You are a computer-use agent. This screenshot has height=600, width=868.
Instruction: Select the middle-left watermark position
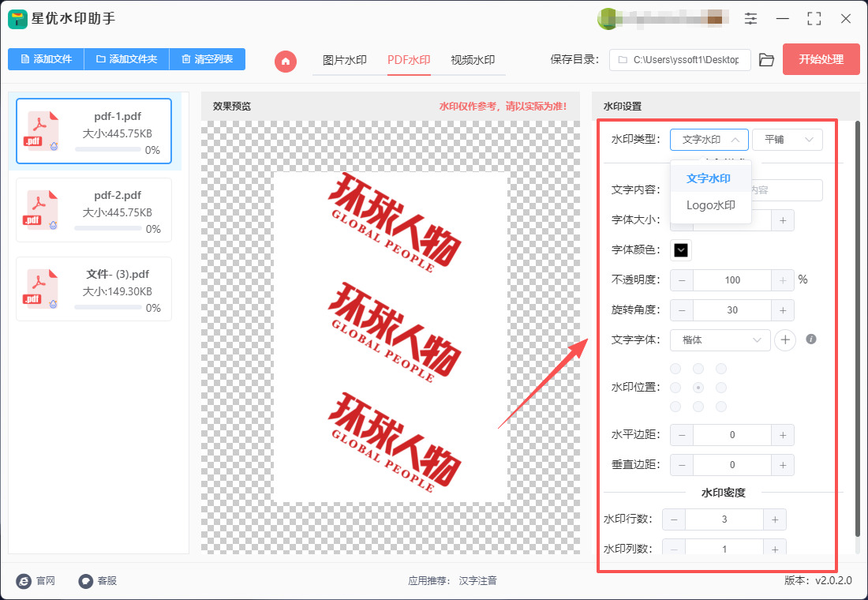[675, 388]
